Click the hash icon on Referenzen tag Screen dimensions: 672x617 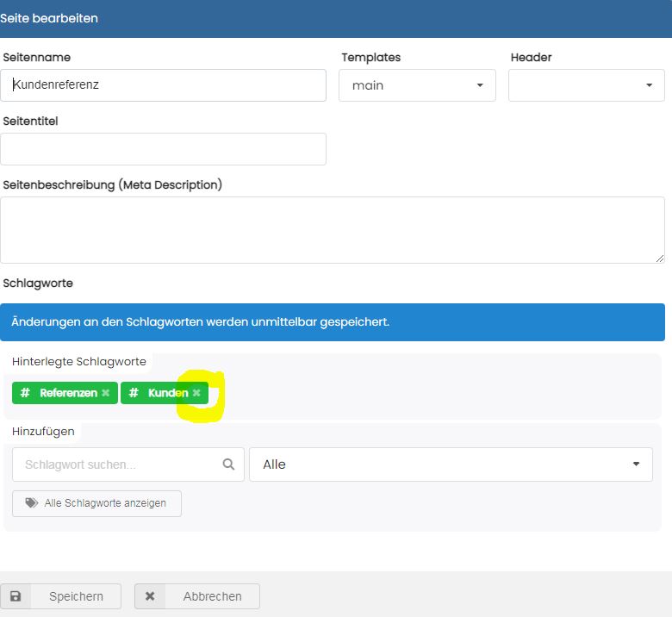coord(25,393)
